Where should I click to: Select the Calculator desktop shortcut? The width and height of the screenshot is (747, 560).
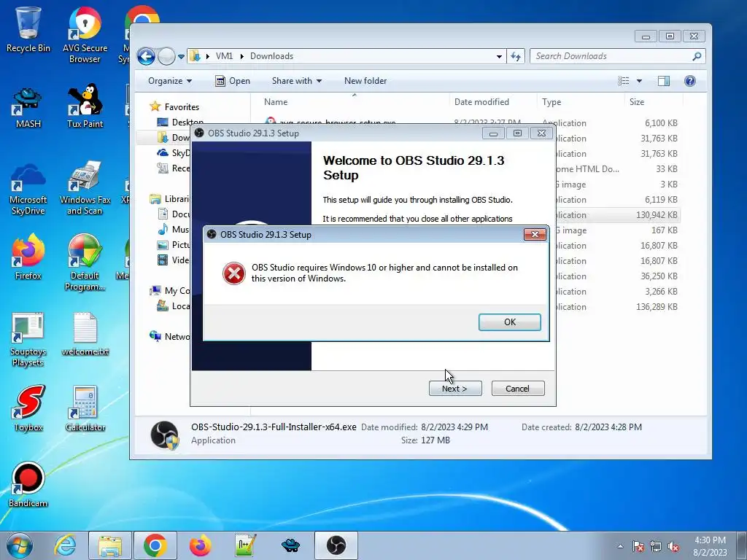pos(85,408)
